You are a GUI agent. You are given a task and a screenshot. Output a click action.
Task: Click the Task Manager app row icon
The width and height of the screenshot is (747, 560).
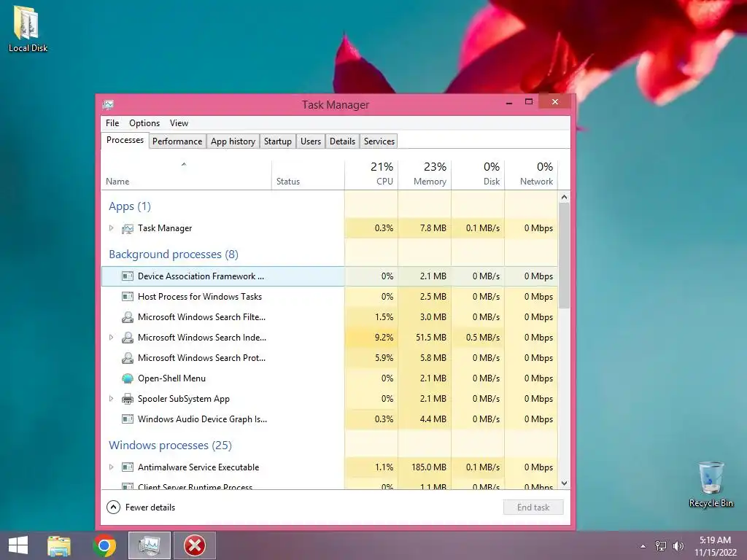(x=127, y=228)
